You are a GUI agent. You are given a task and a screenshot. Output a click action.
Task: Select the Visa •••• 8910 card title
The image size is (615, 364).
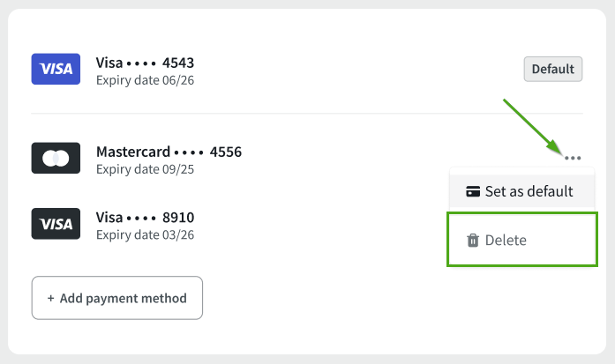click(145, 217)
